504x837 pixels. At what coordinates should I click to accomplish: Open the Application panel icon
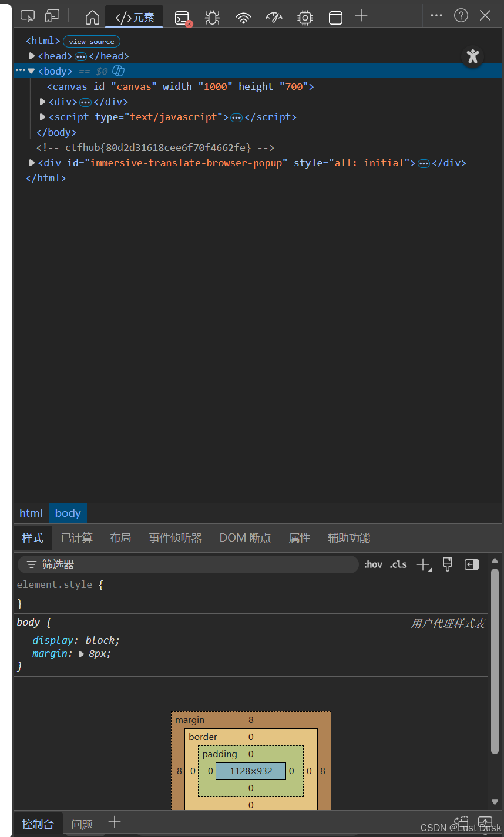[335, 18]
